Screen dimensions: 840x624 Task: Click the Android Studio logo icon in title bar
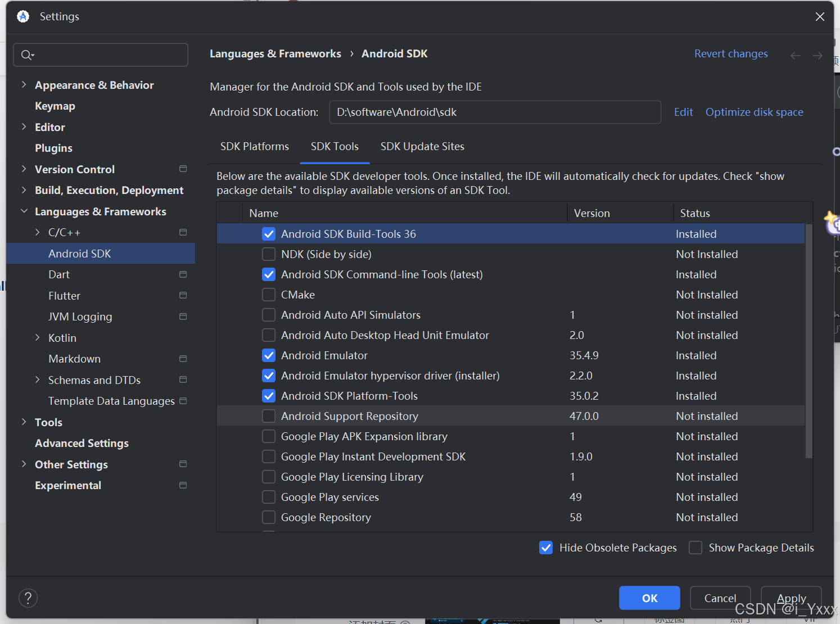pos(23,16)
